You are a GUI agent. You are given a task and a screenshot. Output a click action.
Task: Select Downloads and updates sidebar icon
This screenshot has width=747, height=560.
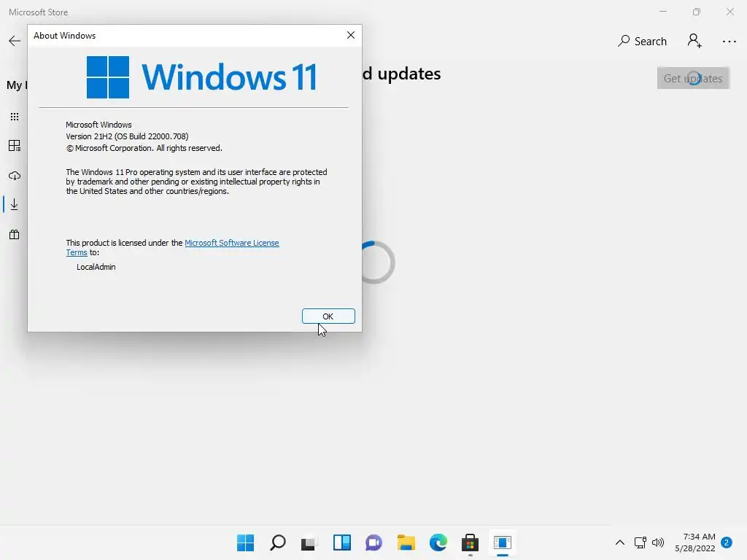point(15,204)
